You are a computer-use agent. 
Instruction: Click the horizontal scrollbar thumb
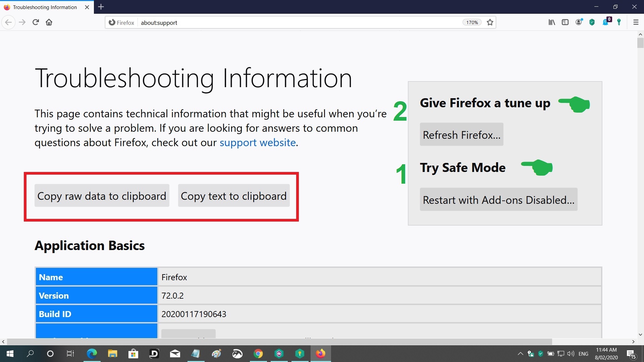click(279, 342)
